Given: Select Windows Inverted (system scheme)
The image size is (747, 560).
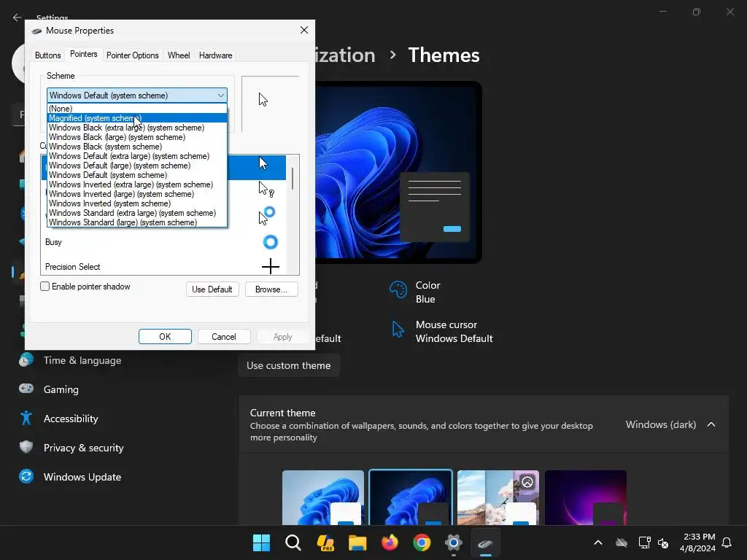Looking at the screenshot, I should click(136, 203).
